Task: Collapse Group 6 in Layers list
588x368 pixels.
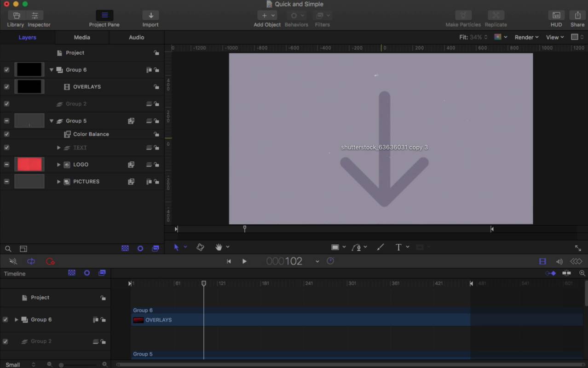Action: coord(52,70)
